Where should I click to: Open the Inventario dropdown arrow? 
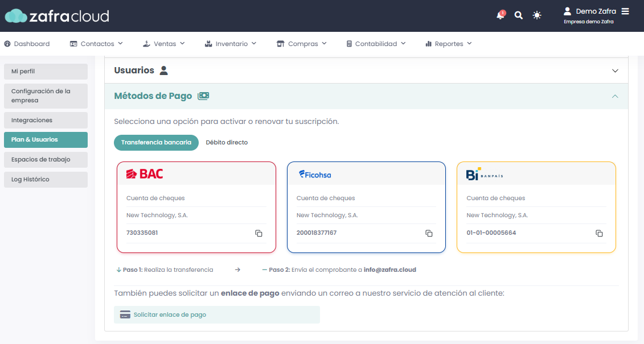point(254,43)
